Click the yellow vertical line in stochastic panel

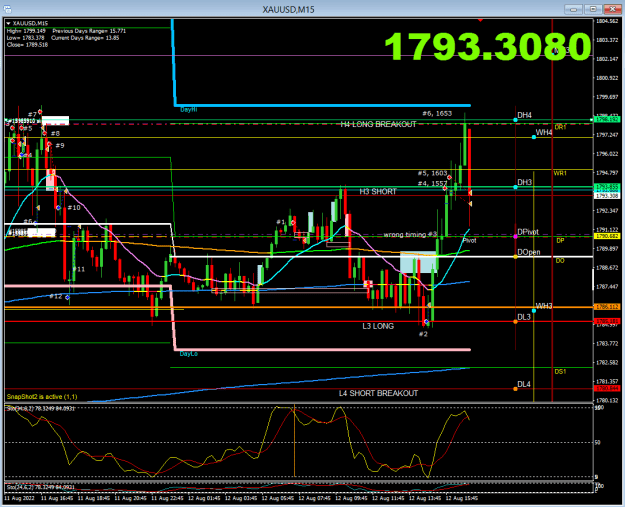295,440
